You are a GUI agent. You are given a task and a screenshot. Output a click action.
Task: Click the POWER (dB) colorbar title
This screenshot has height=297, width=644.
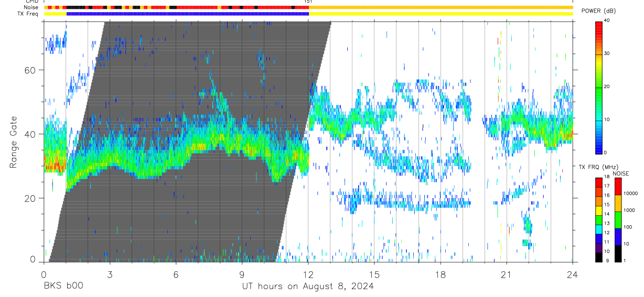(598, 11)
